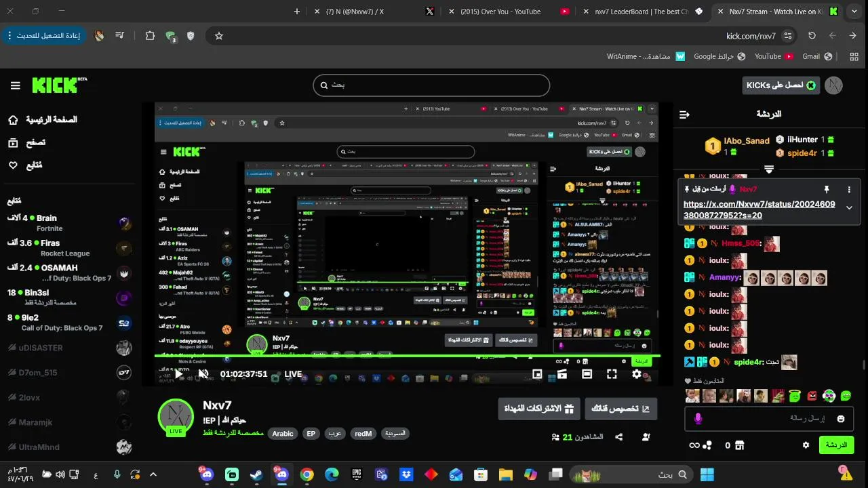Open the moderators icon beside share

click(x=646, y=437)
